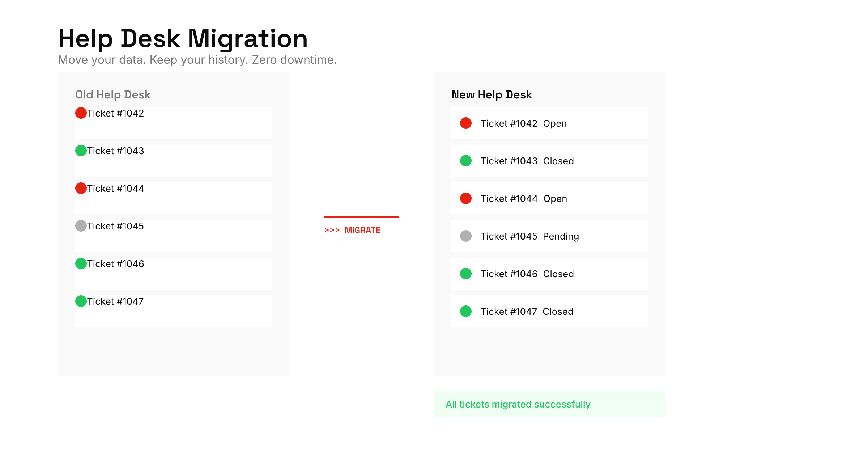The height and width of the screenshot is (456, 868).
Task: Toggle Ticket #1042 status in New Help Desk
Action: click(466, 123)
